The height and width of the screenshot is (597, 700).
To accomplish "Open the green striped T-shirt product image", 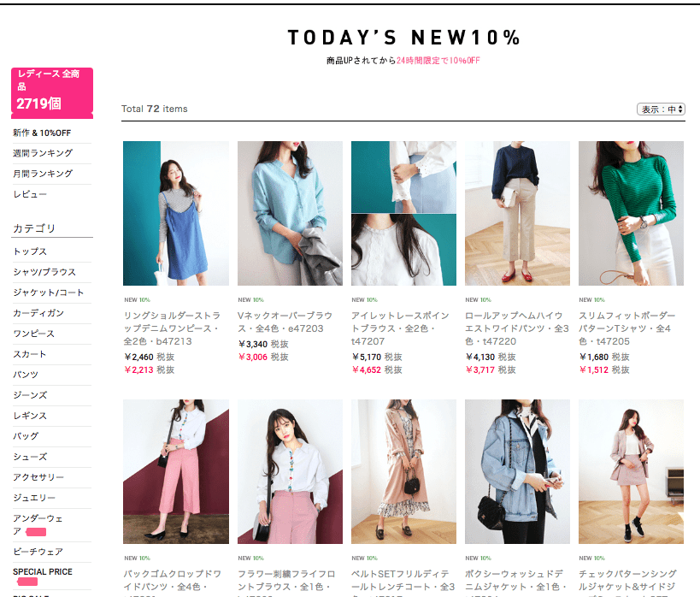I will pyautogui.click(x=631, y=213).
